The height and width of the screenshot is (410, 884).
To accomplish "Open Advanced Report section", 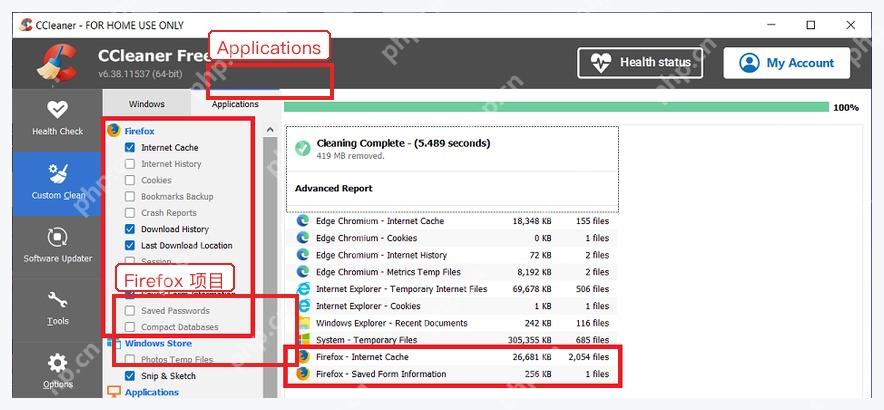I will [x=334, y=188].
